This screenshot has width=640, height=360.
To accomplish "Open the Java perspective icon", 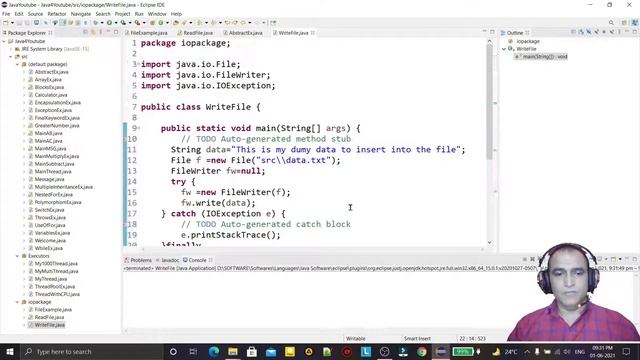I will [x=635, y=23].
